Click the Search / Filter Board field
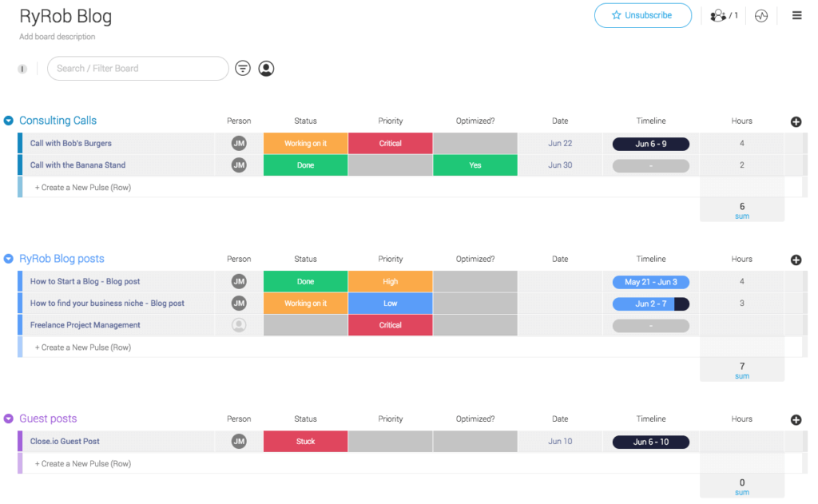 pyautogui.click(x=137, y=68)
